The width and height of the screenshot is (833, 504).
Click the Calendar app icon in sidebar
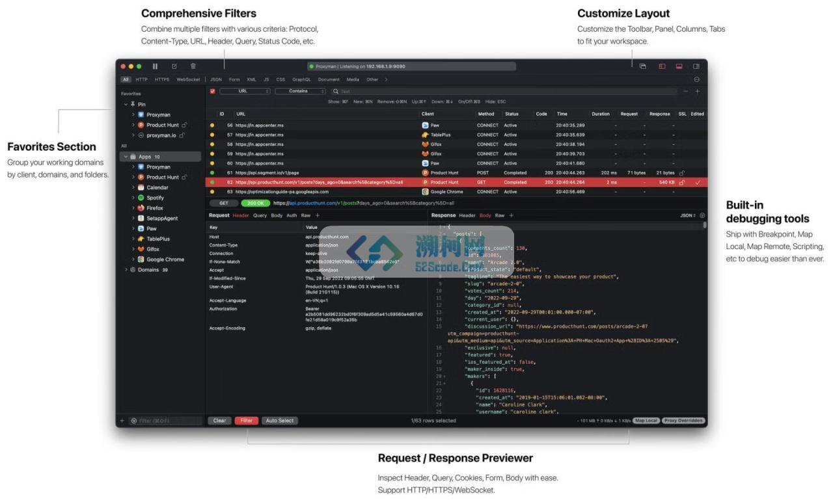[141, 187]
